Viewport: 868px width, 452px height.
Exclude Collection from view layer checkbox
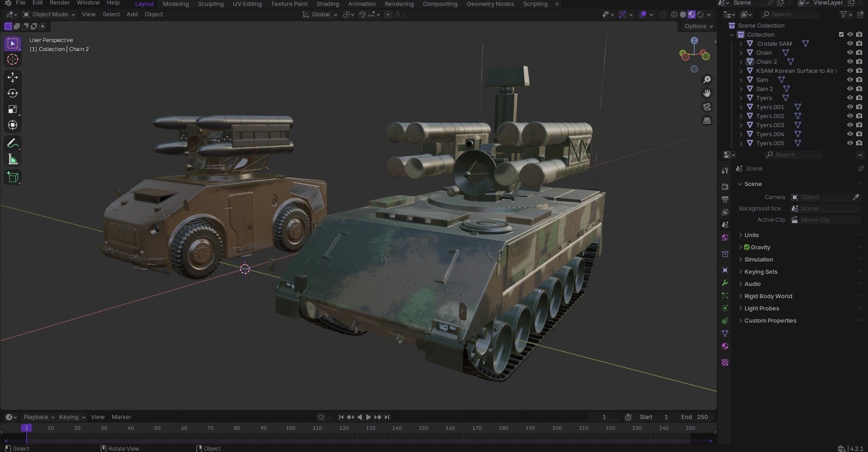click(841, 34)
